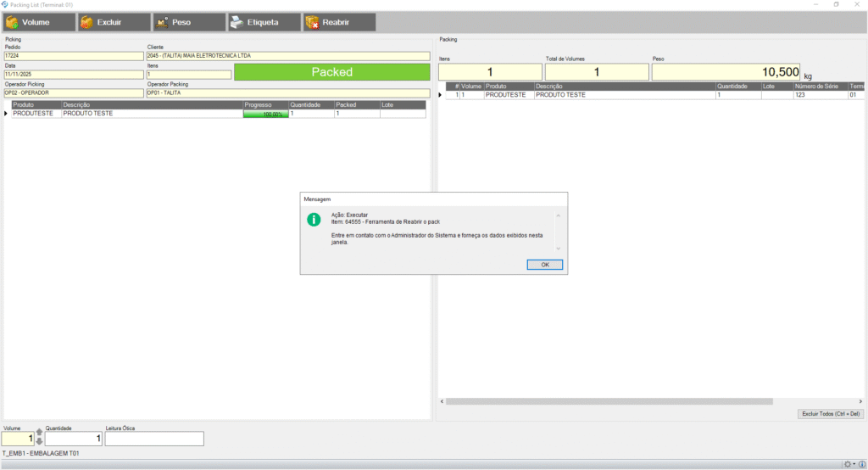This screenshot has width=868, height=470.
Task: Click the Progresso 100% progress bar
Action: pos(265,114)
